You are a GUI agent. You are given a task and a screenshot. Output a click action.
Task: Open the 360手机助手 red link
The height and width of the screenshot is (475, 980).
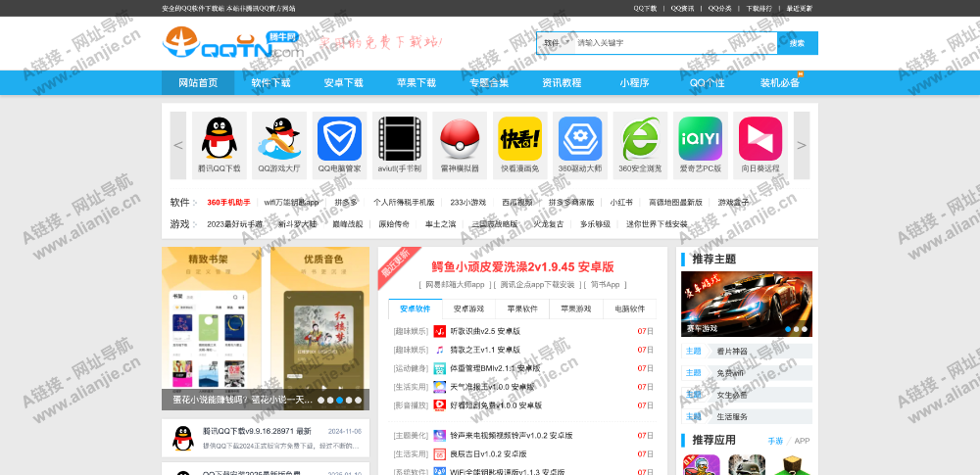(228, 203)
